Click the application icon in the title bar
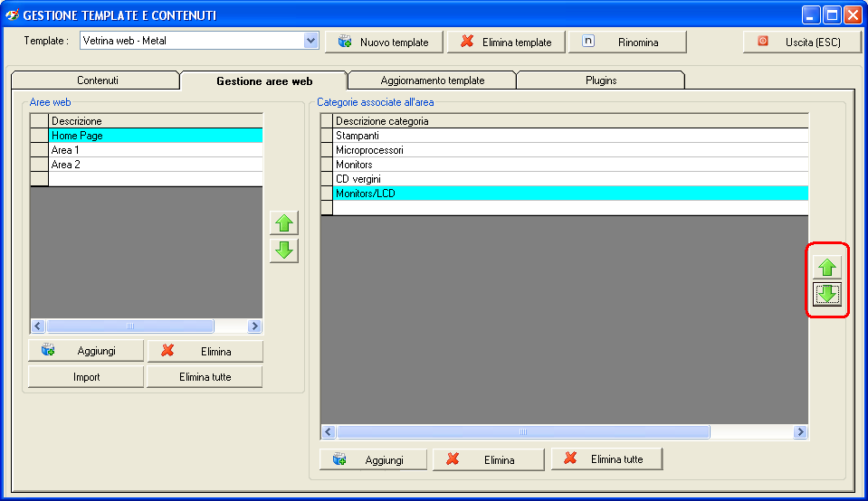The width and height of the screenshot is (868, 501). [x=12, y=15]
